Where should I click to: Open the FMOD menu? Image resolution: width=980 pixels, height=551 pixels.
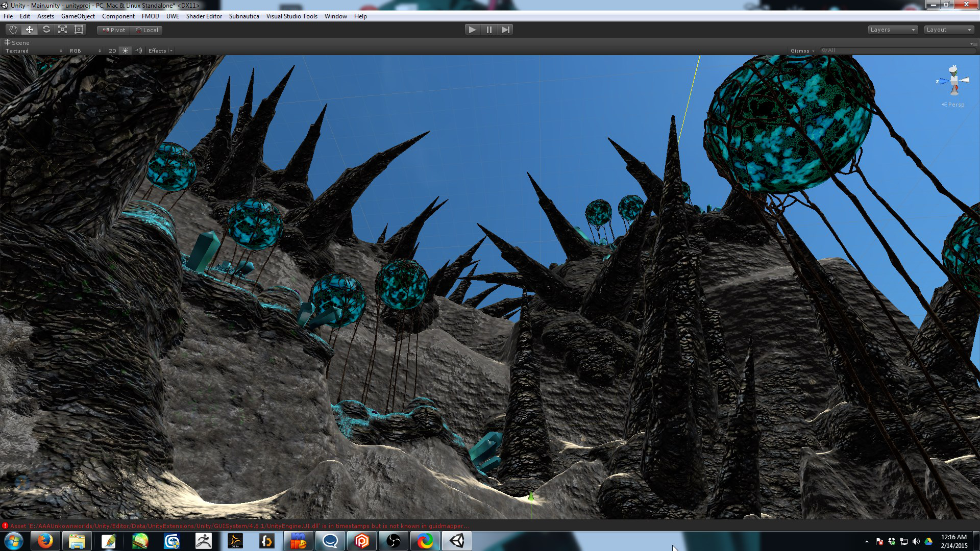click(x=151, y=16)
